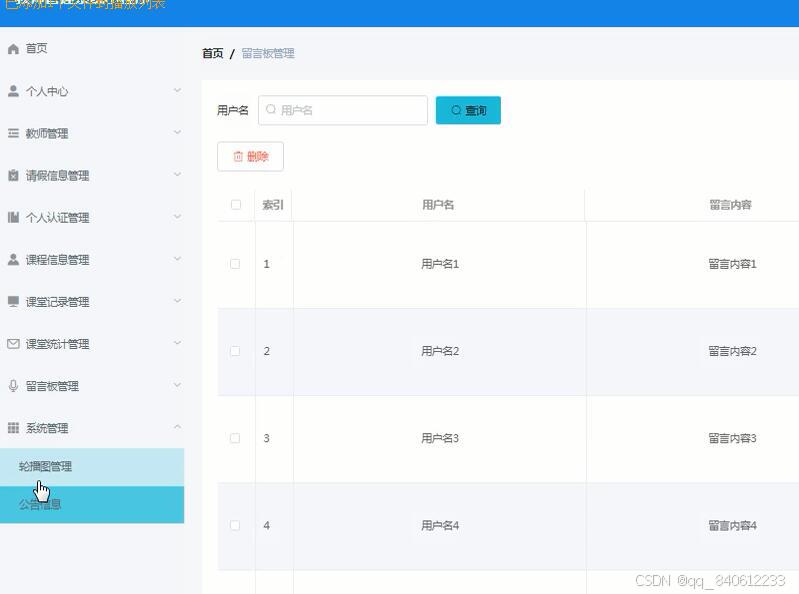The height and width of the screenshot is (594, 799).
Task: Click the 索引 column header
Action: 273,205
